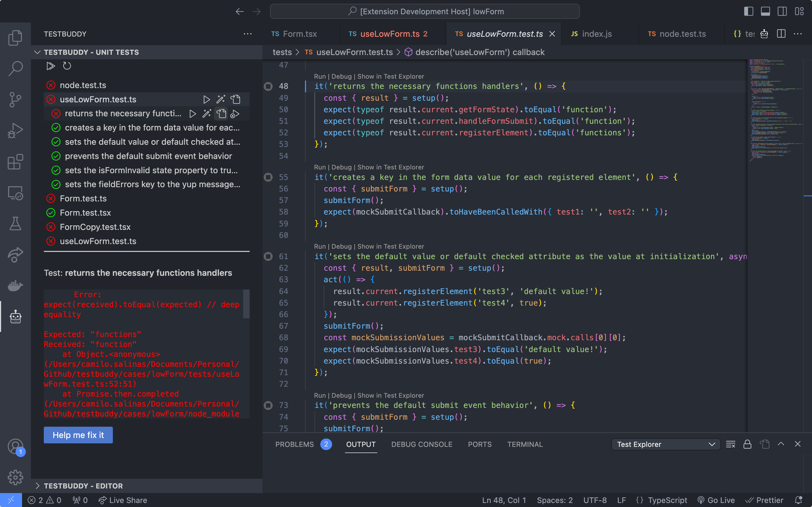The width and height of the screenshot is (812, 507).
Task: Open TESTBUDDY views and more actions menu
Action: pyautogui.click(x=248, y=34)
